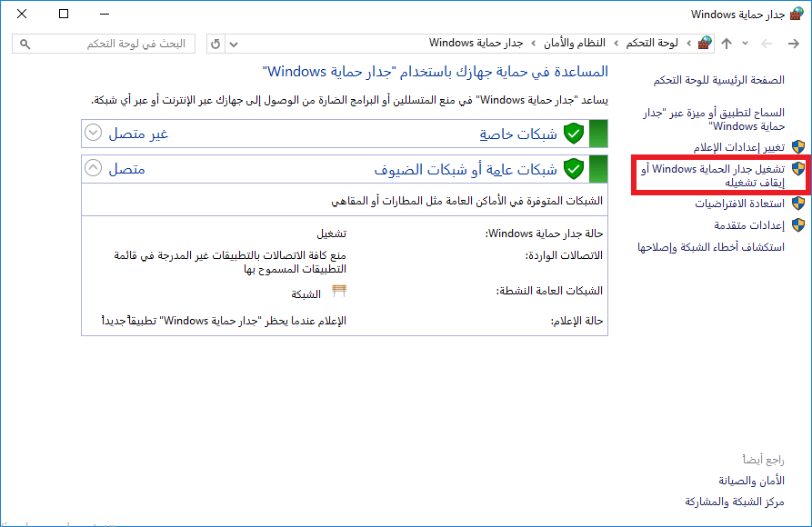
Task: Click the "حالة الإعلام:" label
Action: (576, 321)
